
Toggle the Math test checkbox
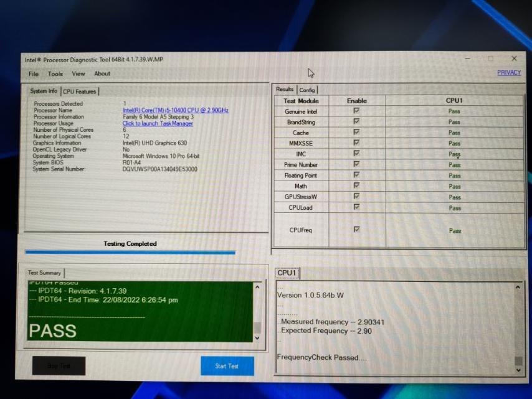click(356, 185)
